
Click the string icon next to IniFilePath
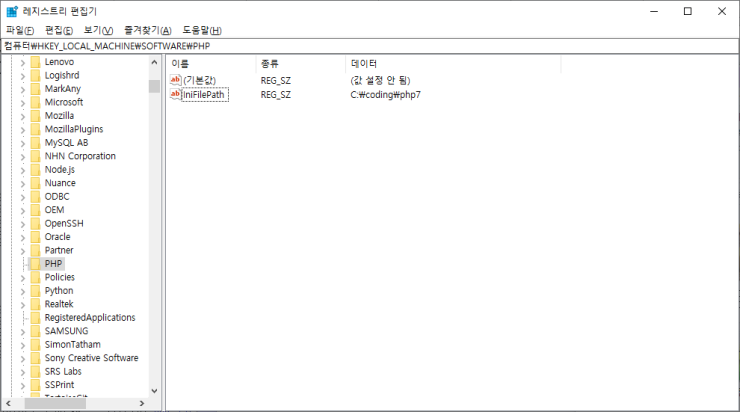[x=175, y=94]
